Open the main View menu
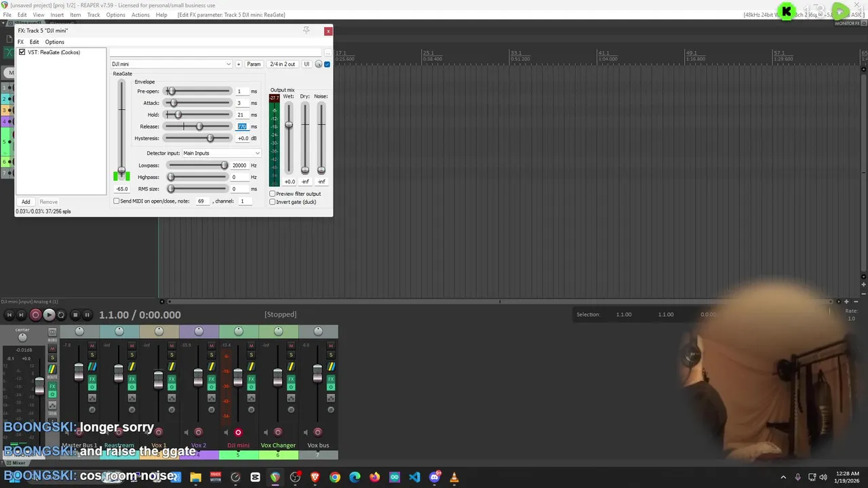The width and height of the screenshot is (868, 488). click(x=39, y=14)
